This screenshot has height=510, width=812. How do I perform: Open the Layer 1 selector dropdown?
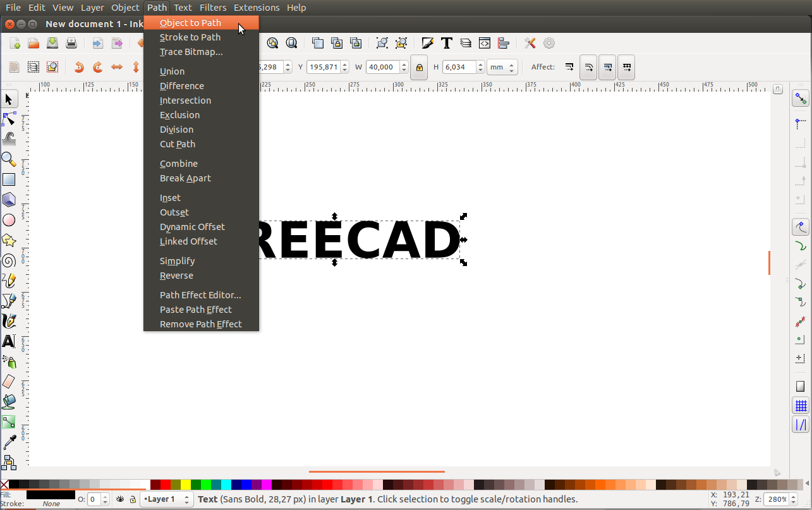click(x=167, y=499)
